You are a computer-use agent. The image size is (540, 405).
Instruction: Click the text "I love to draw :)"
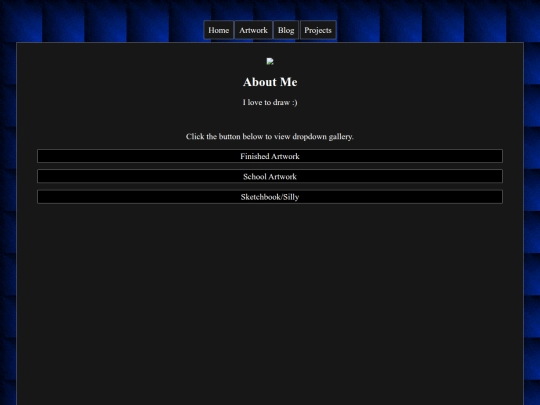click(x=270, y=102)
